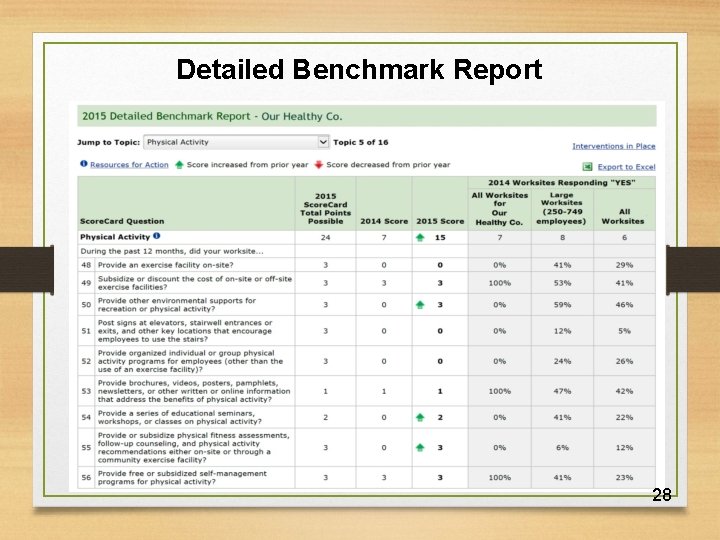Click the 2015 total score value 15
This screenshot has height=540, width=720.
tap(440, 237)
